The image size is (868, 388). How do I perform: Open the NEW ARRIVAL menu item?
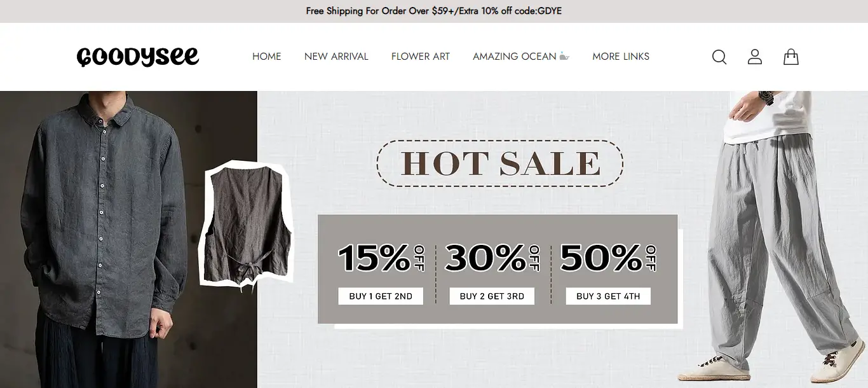[336, 57]
